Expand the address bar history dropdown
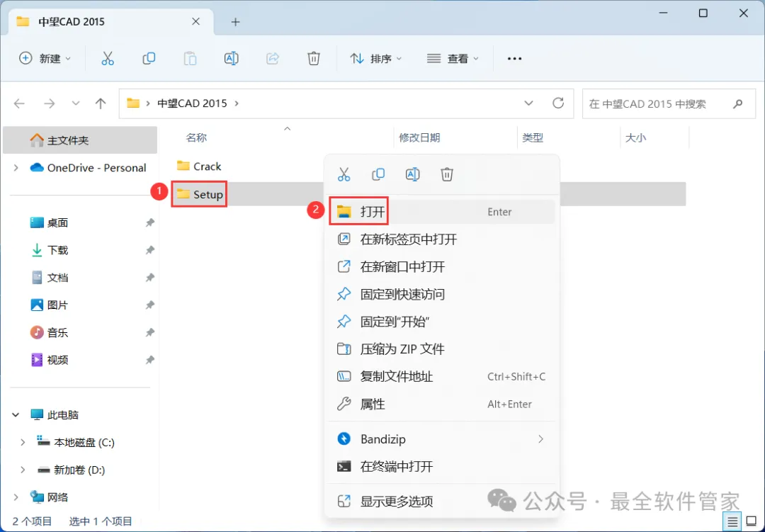 [528, 103]
